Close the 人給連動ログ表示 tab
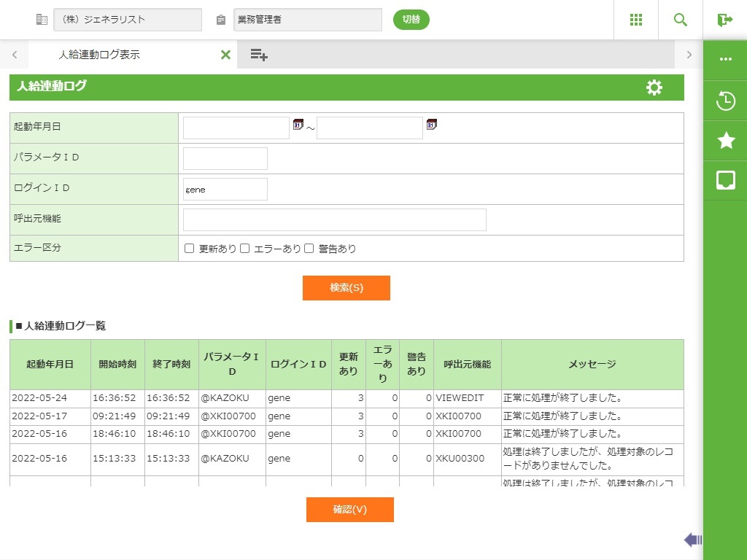The image size is (747, 560). coord(225,55)
